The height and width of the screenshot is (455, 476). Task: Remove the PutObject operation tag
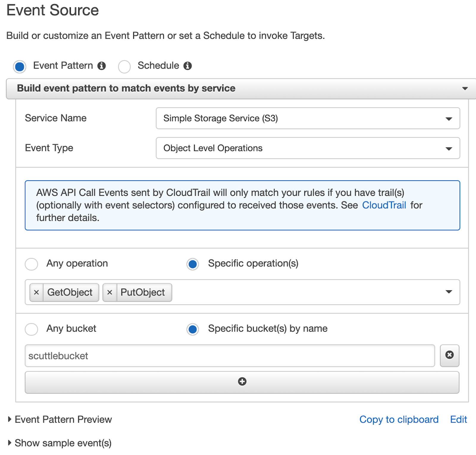(x=110, y=292)
